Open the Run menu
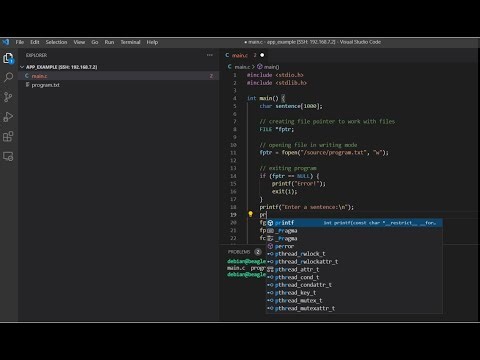 pyautogui.click(x=109, y=42)
